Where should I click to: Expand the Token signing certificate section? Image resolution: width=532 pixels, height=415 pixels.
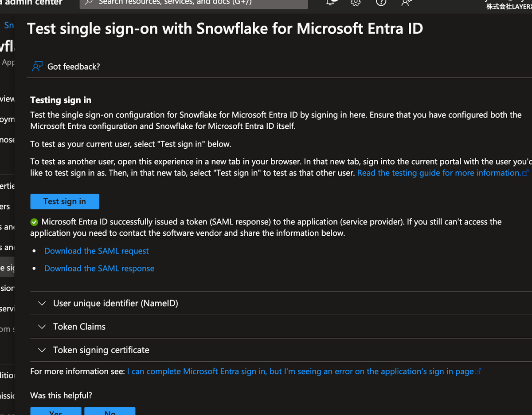click(x=281, y=350)
